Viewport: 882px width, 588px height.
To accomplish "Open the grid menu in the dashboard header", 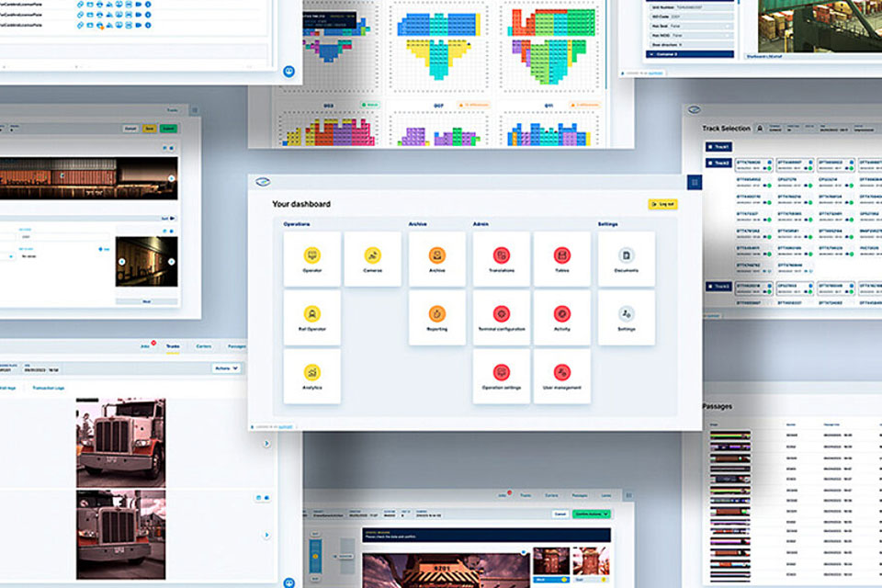I will [x=694, y=182].
